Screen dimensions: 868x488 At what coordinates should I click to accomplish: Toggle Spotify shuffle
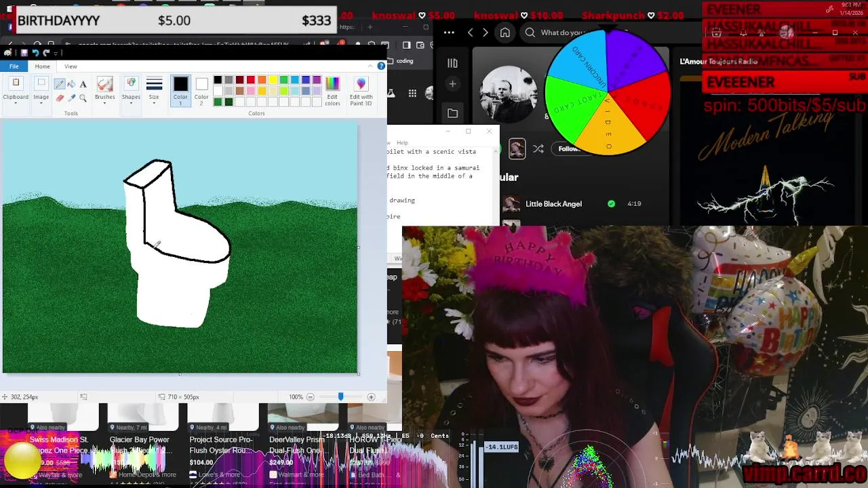coord(538,148)
